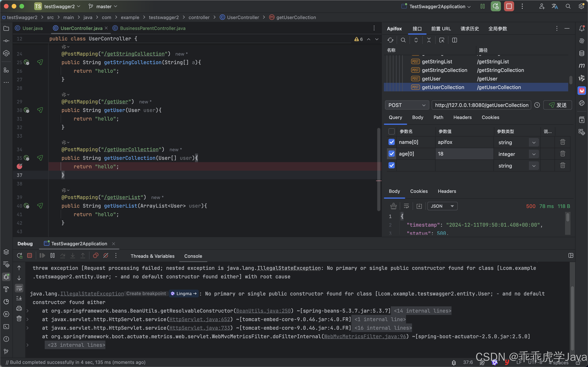Viewport: 588px width, 367px height.
Task: Open the POST method dropdown
Action: click(x=407, y=105)
